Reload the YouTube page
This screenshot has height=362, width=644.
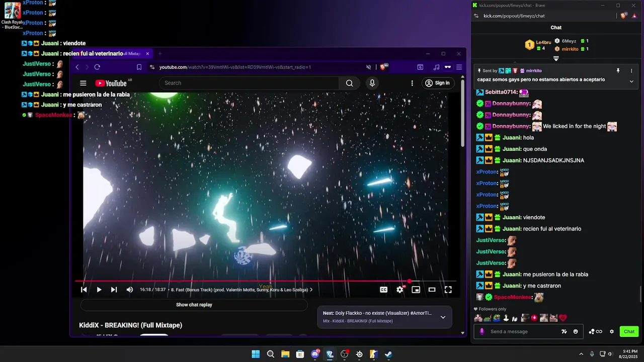(97, 67)
